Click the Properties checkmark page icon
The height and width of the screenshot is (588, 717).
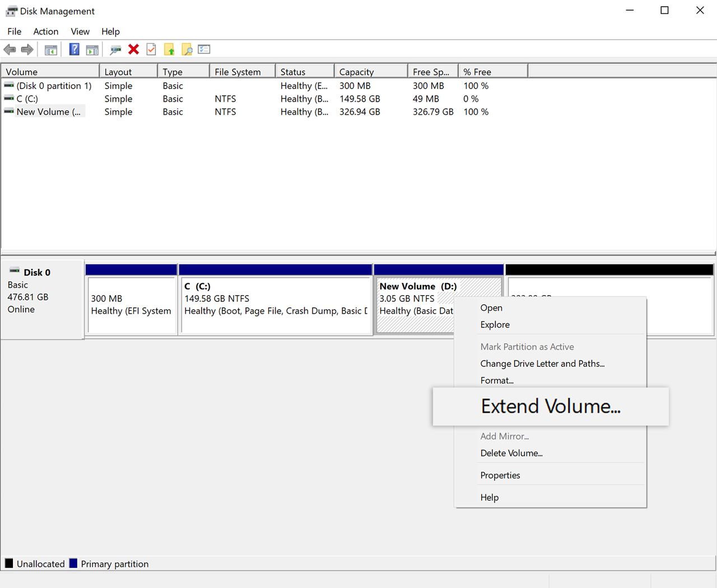(151, 50)
